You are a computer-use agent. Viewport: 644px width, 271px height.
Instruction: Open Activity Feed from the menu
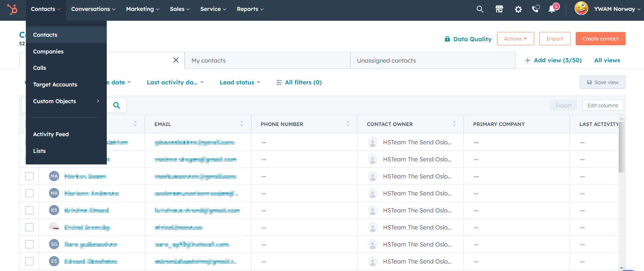(66, 134)
